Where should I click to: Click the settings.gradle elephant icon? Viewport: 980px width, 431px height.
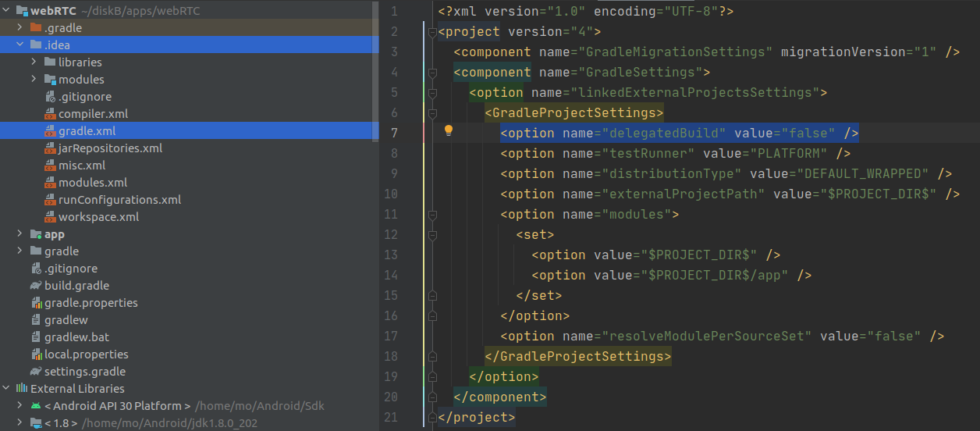(35, 372)
